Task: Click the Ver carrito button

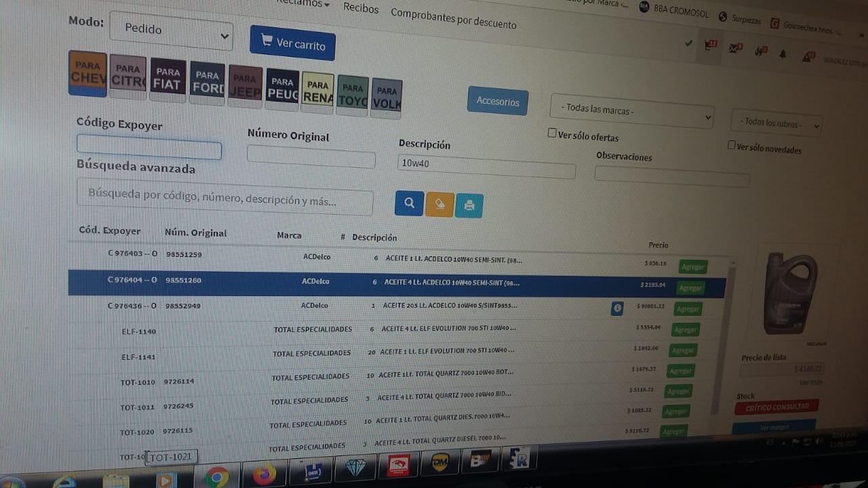Action: [293, 43]
